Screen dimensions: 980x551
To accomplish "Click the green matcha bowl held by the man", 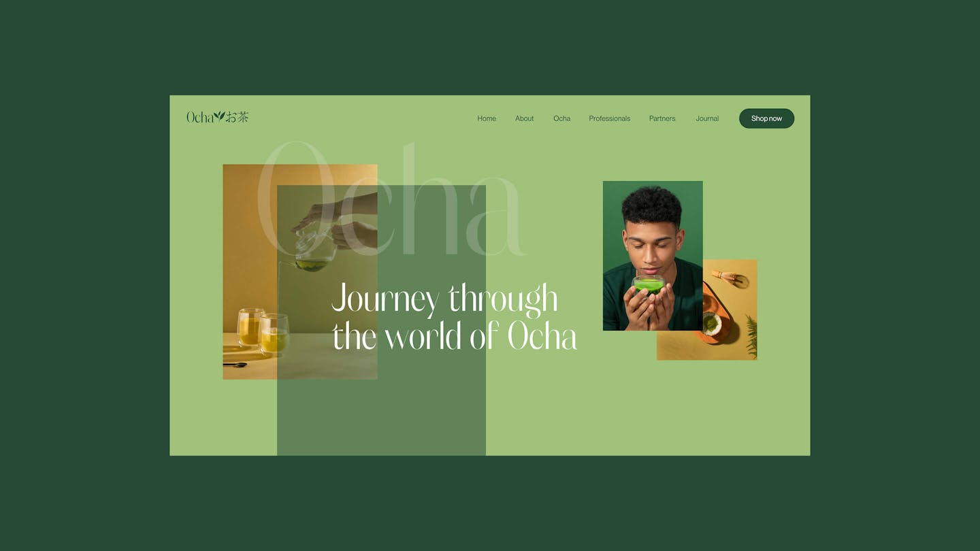I will coord(649,284).
